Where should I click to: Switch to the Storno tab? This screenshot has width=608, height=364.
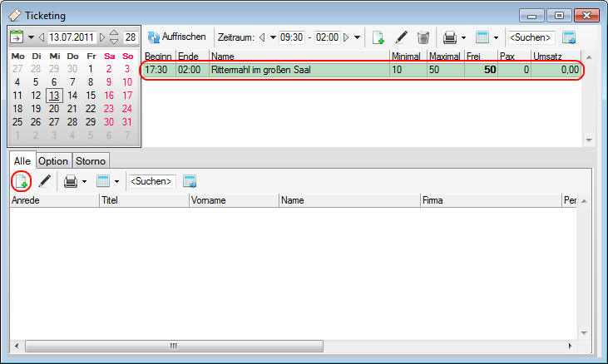pyautogui.click(x=91, y=160)
